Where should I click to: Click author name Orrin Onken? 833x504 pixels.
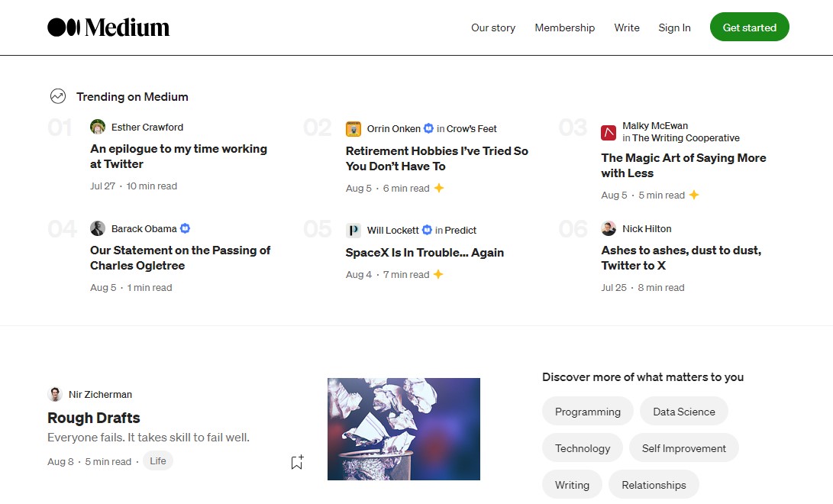point(394,128)
